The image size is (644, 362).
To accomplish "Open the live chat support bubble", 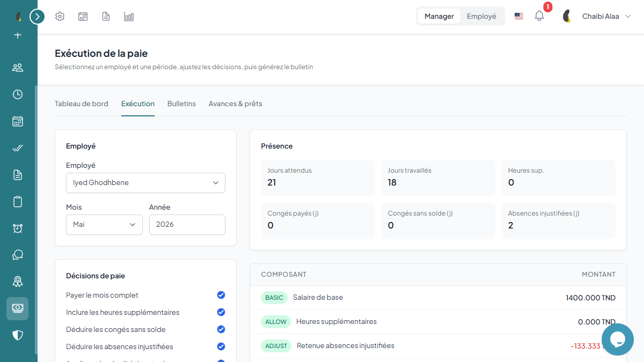I will tap(618, 339).
